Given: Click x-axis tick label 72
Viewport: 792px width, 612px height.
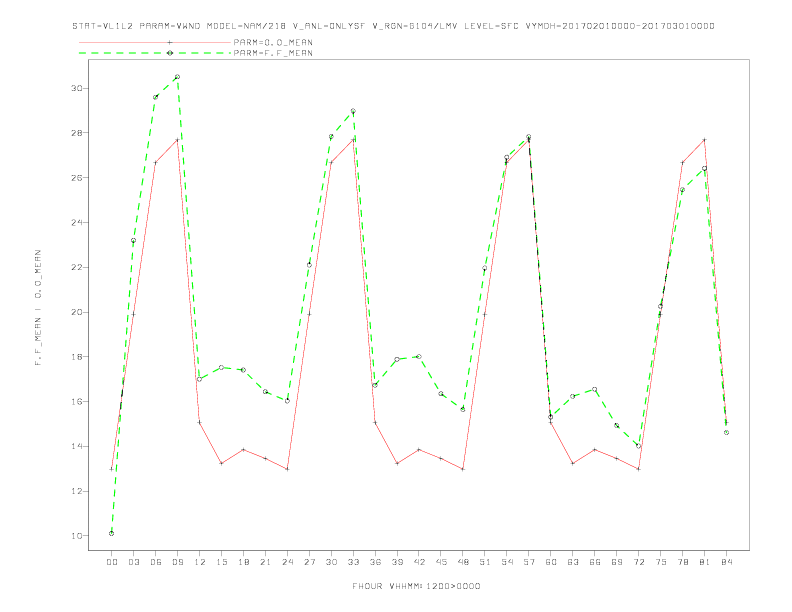Looking at the screenshot, I should 638,562.
